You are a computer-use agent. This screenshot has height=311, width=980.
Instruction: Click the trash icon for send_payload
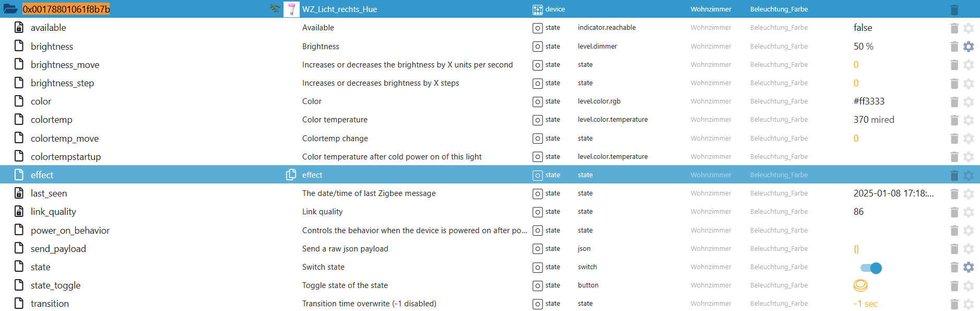(954, 249)
